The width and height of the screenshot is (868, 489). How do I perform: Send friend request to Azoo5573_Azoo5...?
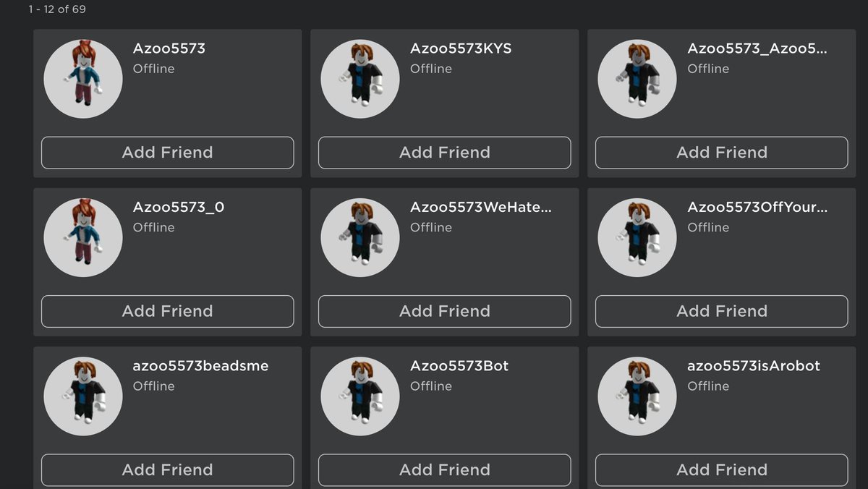[x=722, y=153]
